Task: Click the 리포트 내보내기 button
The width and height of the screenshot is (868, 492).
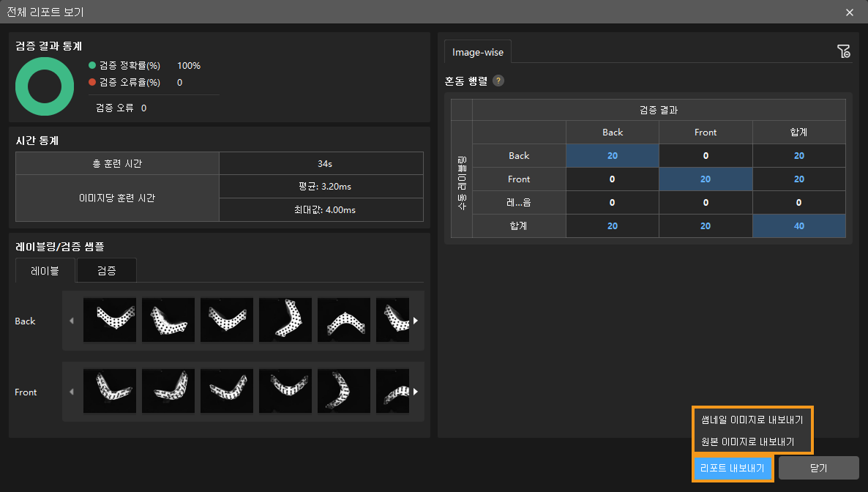Action: point(732,468)
